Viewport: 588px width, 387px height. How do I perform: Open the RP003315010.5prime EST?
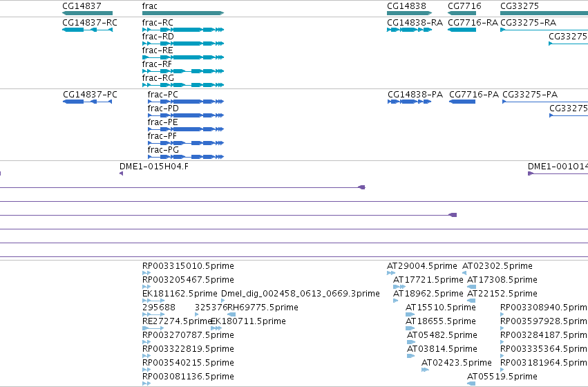coord(146,273)
